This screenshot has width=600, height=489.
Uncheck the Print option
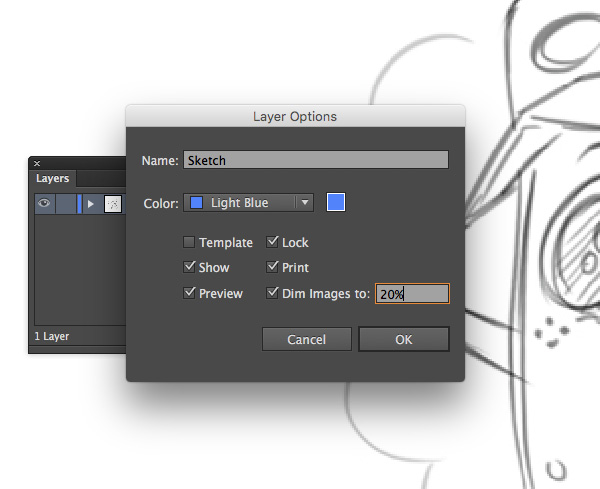click(x=272, y=268)
